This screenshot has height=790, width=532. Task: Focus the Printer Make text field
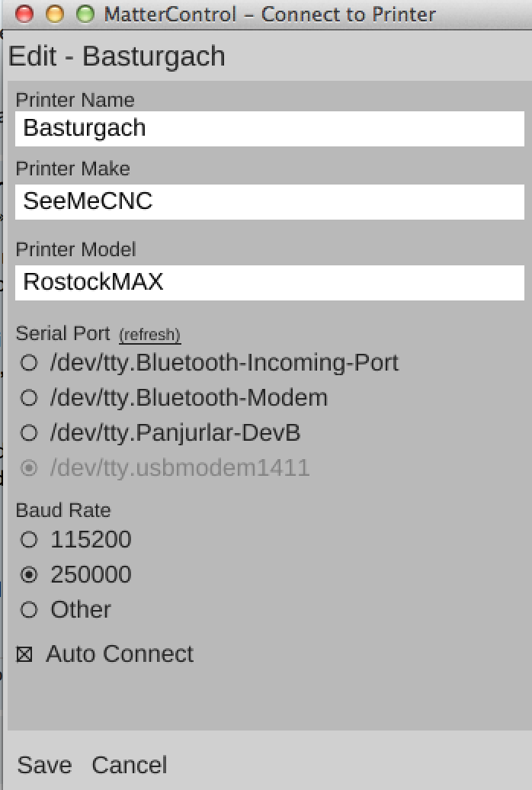270,201
